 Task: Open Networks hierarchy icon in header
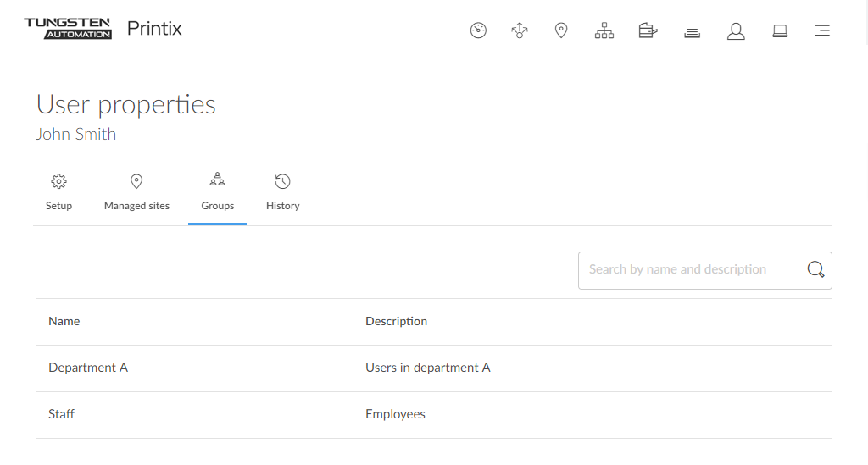pos(604,31)
